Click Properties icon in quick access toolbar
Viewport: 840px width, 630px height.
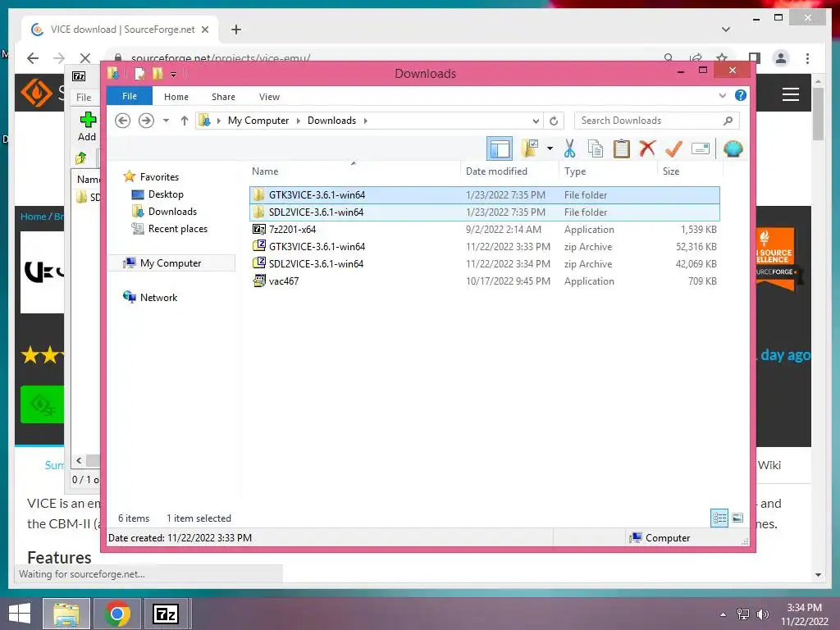[x=139, y=73]
